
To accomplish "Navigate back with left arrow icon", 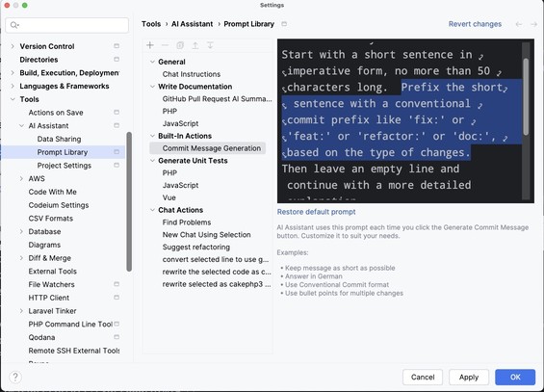I will (x=519, y=24).
